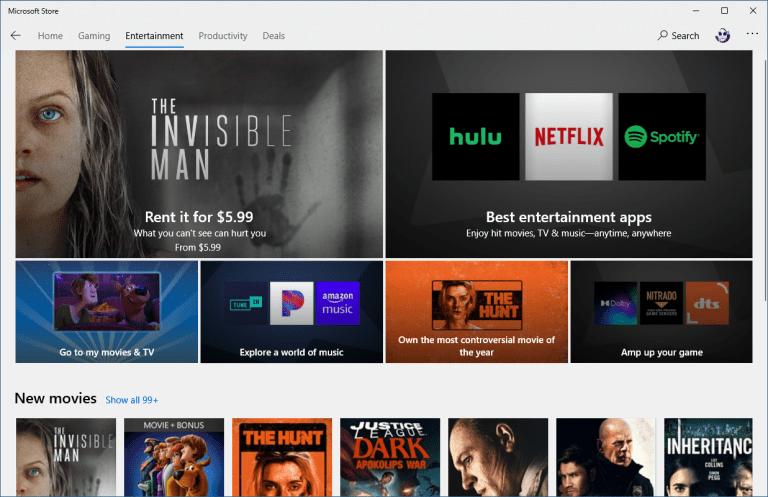Open The Hunt promotional tile
Screen dimensions: 768x497
(x=477, y=311)
